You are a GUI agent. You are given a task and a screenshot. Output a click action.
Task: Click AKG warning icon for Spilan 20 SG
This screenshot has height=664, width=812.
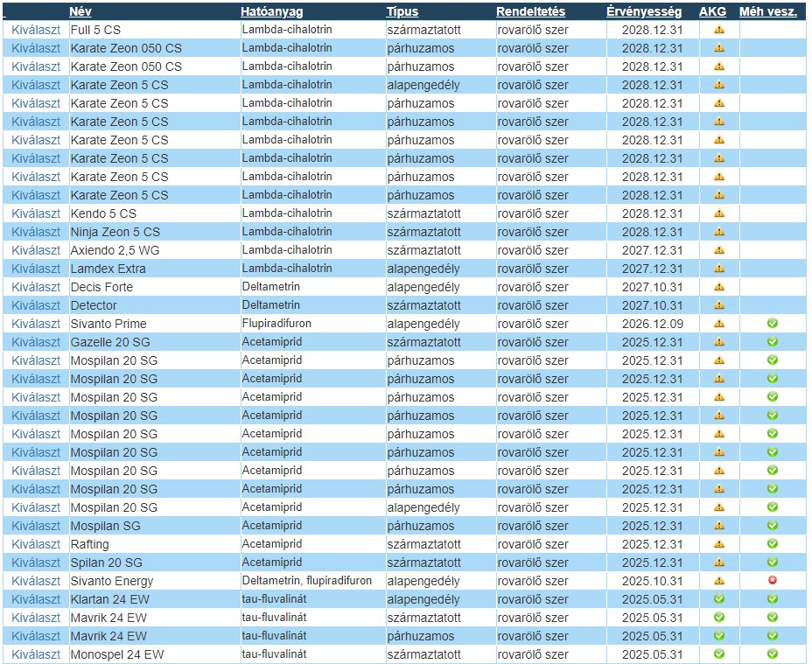(x=718, y=563)
